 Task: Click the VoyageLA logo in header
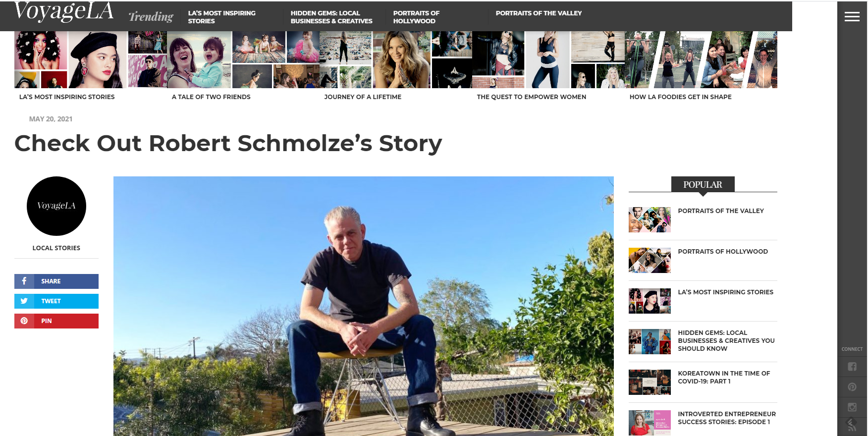[x=64, y=12]
